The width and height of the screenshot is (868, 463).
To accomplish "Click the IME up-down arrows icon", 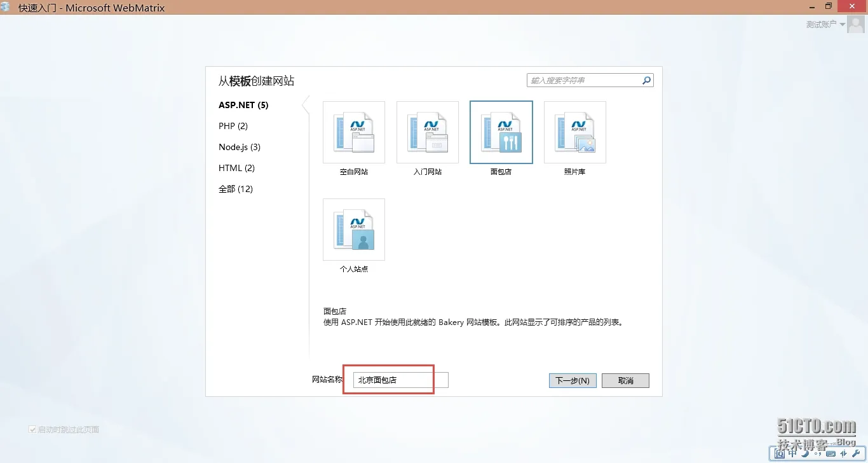I will 843,453.
